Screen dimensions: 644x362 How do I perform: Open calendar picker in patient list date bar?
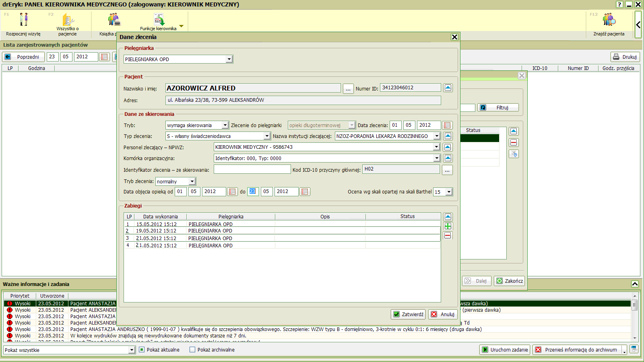pos(104,57)
